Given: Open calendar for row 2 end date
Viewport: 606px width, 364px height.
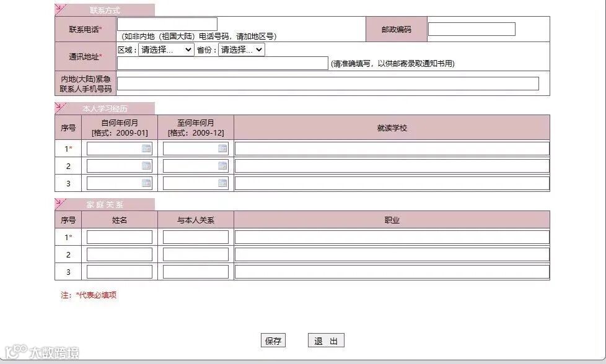Looking at the screenshot, I should tap(222, 166).
